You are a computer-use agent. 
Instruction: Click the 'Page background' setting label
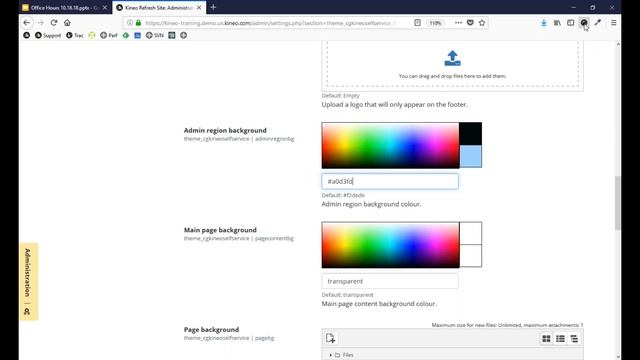click(x=211, y=329)
